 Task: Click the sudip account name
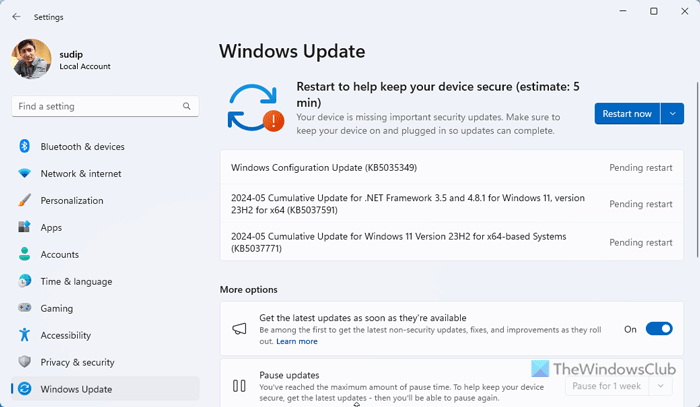click(71, 54)
